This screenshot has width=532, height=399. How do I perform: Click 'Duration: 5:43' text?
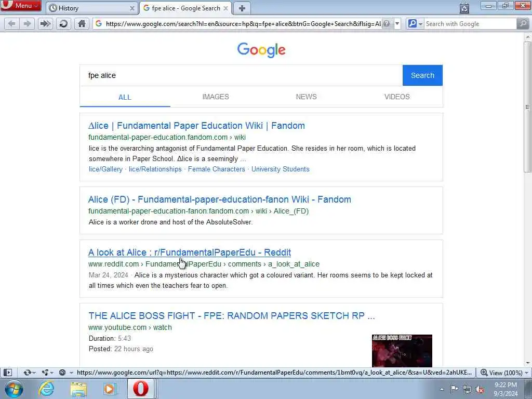110,338
